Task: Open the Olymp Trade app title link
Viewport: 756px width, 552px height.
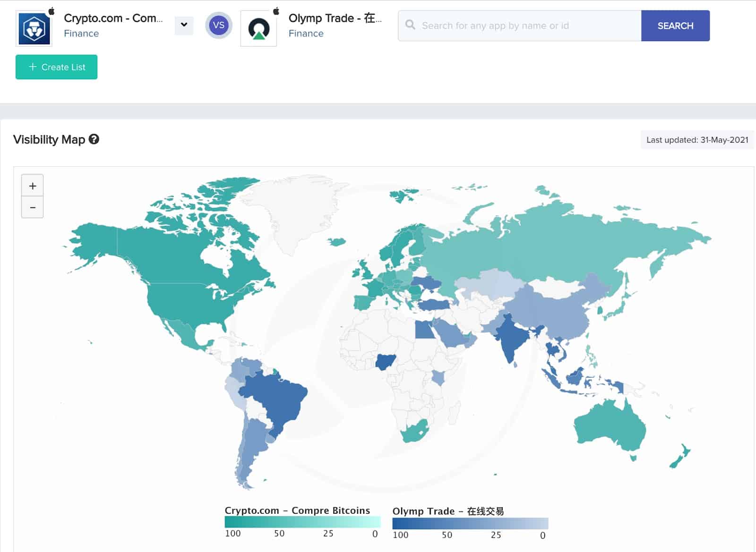Action: pos(335,18)
